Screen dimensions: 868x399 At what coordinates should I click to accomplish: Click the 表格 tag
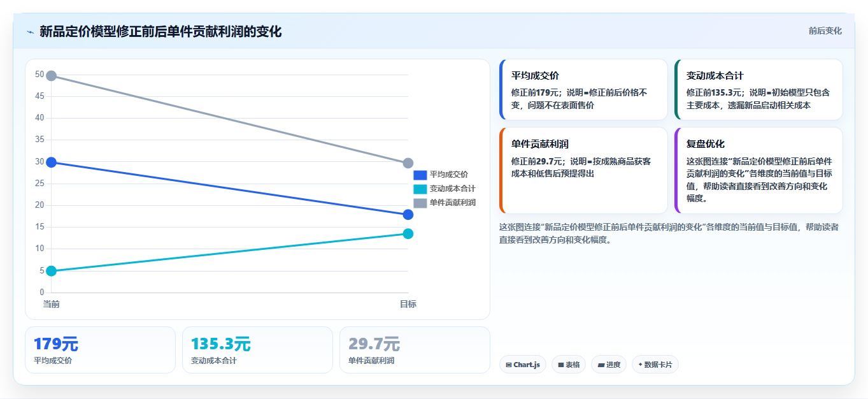pos(569,365)
